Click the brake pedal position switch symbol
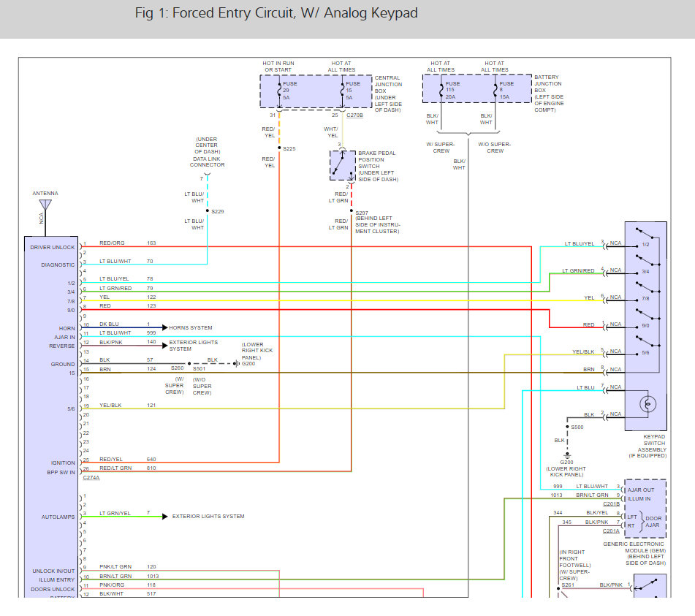Image resolution: width=695 pixels, height=616 pixels. pyautogui.click(x=342, y=165)
